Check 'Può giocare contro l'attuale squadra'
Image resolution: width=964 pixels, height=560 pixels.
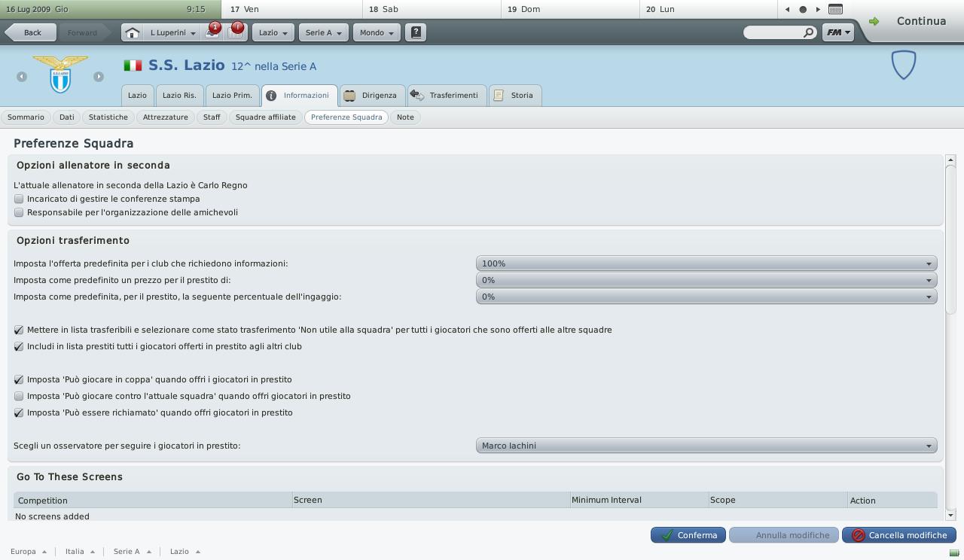(19, 396)
